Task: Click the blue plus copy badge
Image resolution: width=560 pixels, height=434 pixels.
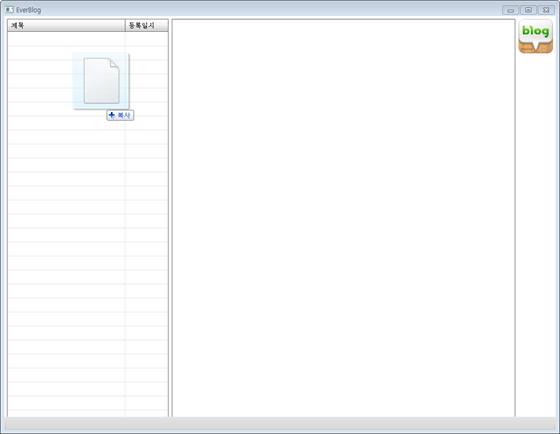Action: coord(112,115)
